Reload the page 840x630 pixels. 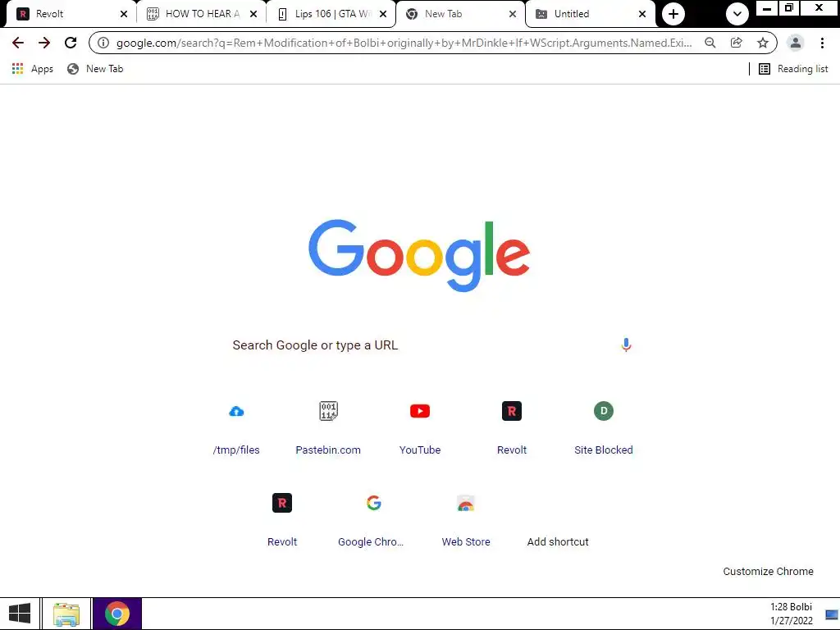coord(71,43)
